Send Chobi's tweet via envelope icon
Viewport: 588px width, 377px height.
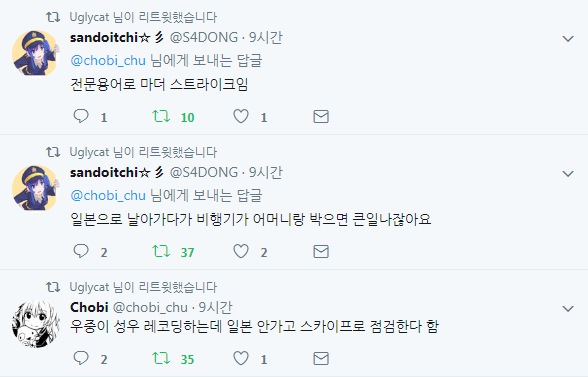click(321, 359)
